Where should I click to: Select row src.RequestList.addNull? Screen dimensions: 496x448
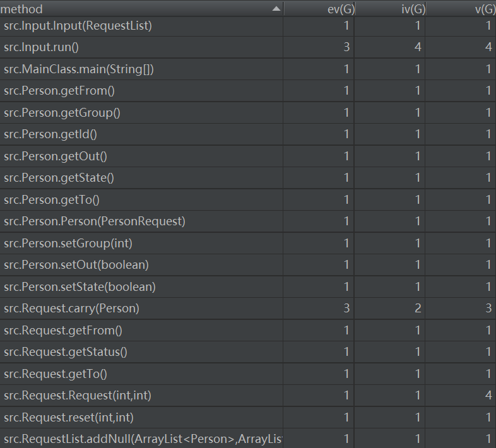click(x=248, y=439)
